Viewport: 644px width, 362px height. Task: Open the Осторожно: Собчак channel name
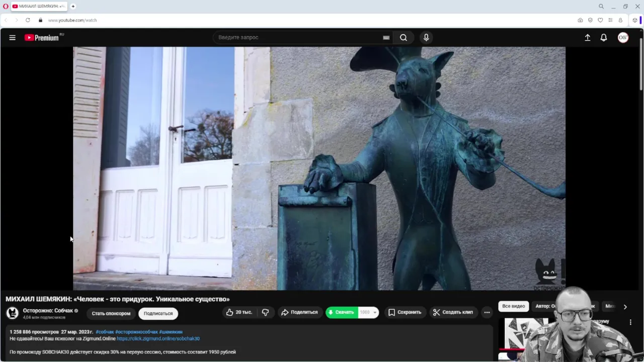[x=48, y=311]
